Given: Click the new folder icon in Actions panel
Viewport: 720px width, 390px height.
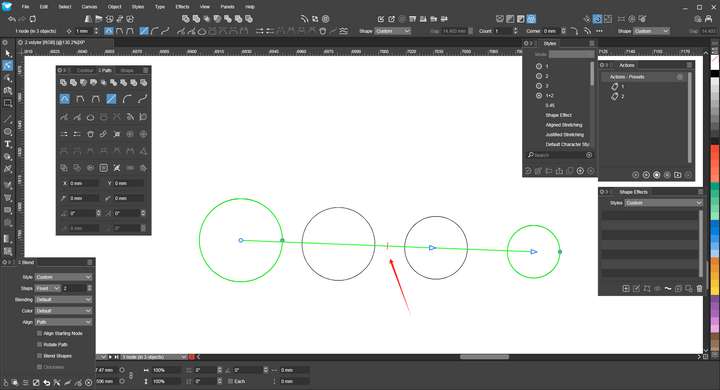Looking at the screenshot, I should pyautogui.click(x=677, y=175).
